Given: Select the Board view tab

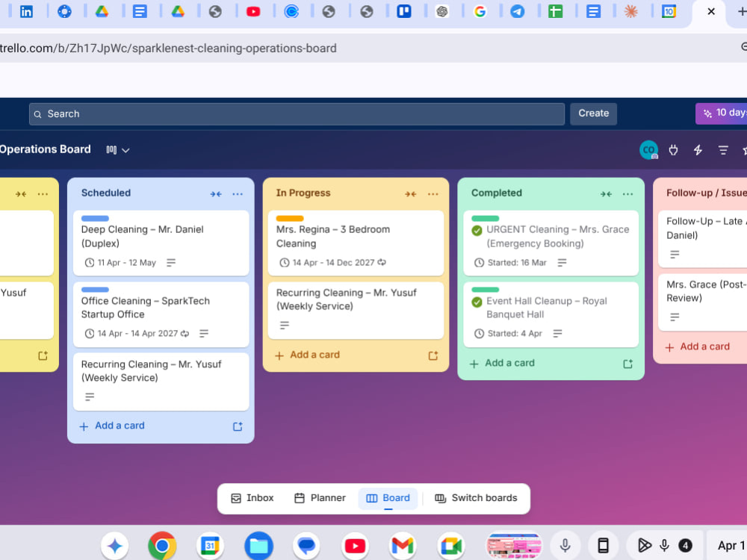Looking at the screenshot, I should click(x=388, y=498).
